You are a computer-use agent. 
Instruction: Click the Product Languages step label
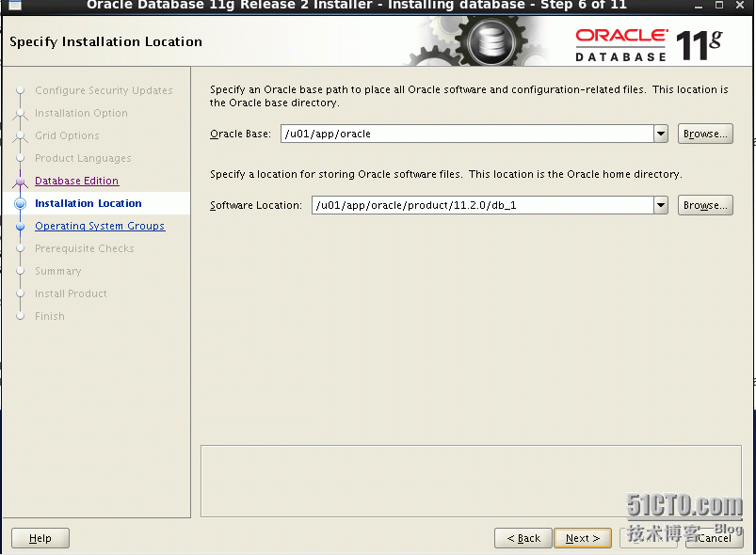click(x=83, y=158)
